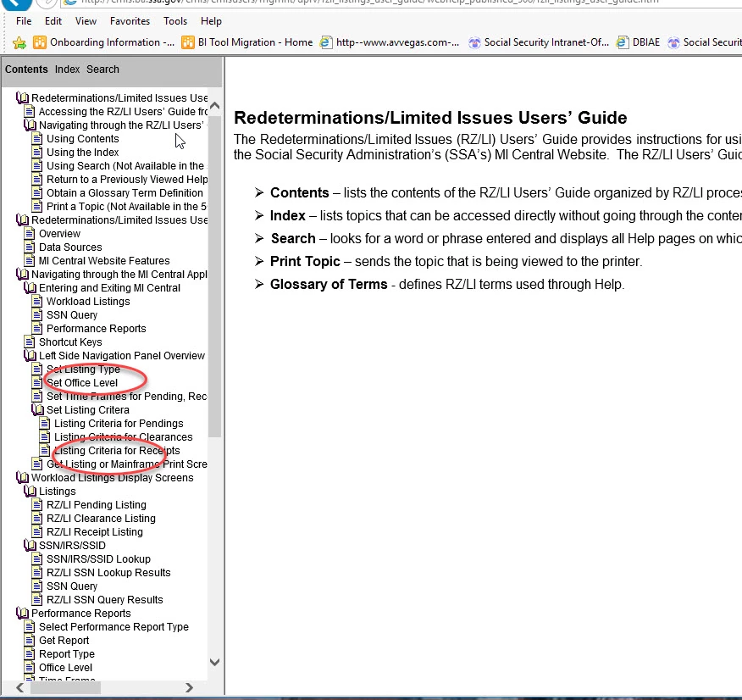The image size is (742, 700).
Task: Open RZ/LI SSN Query Results topic
Action: [104, 600]
